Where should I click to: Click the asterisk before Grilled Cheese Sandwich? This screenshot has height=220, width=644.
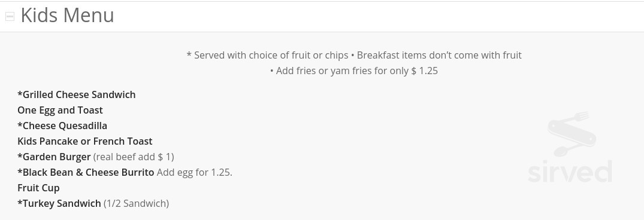click(20, 94)
